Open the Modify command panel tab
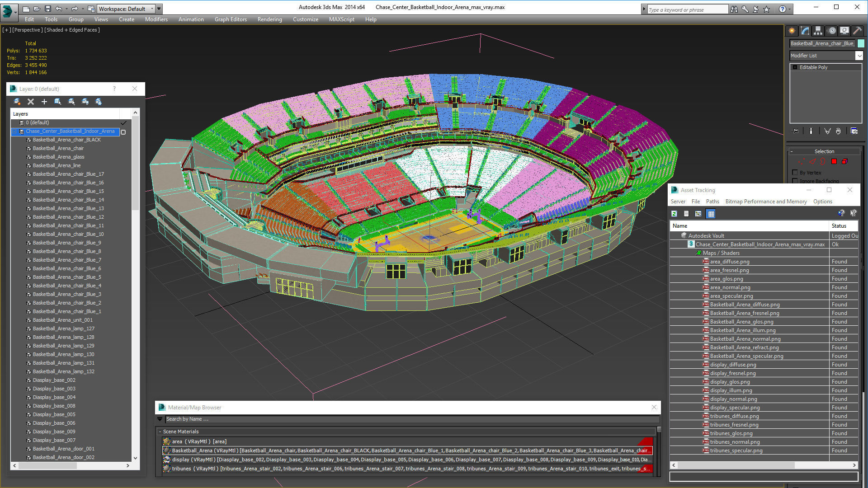 pos(805,31)
